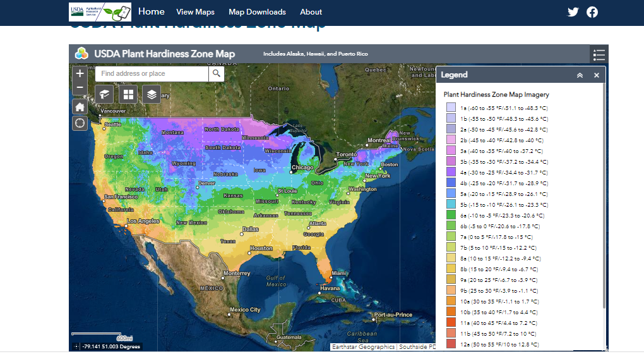
Task: Open the layer list stack icon
Action: (152, 95)
